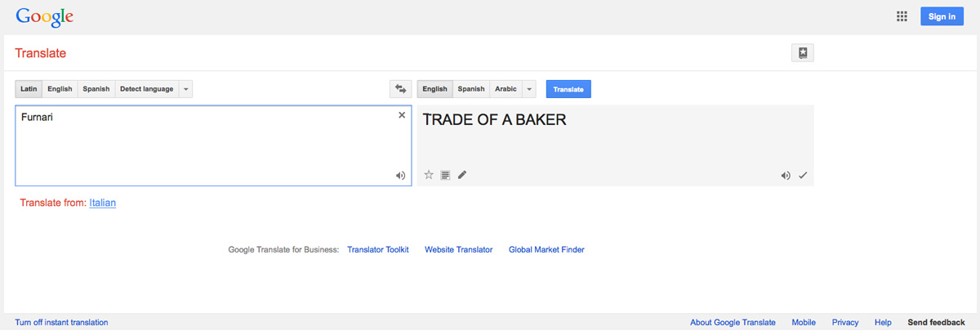Image resolution: width=980 pixels, height=331 pixels.
Task: Click the Sign in button
Action: pyautogui.click(x=942, y=16)
